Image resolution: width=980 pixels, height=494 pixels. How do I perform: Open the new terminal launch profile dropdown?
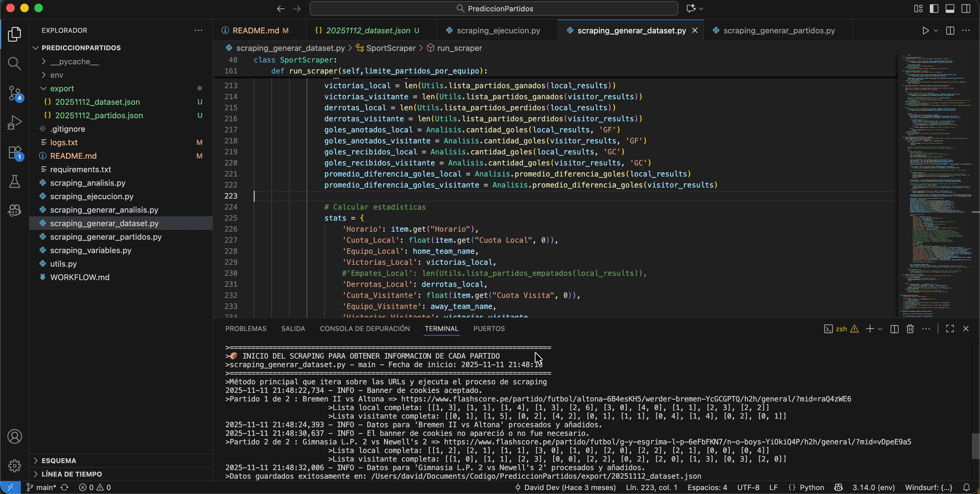pyautogui.click(x=880, y=330)
